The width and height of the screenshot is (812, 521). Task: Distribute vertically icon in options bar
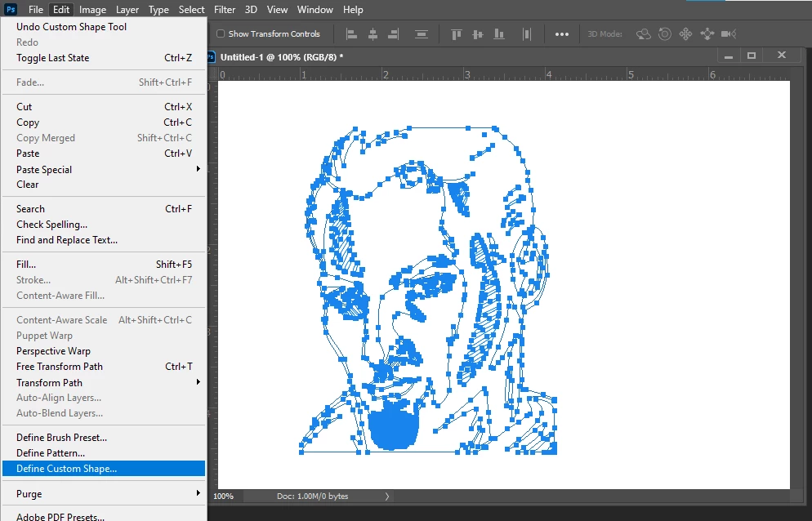(422, 34)
